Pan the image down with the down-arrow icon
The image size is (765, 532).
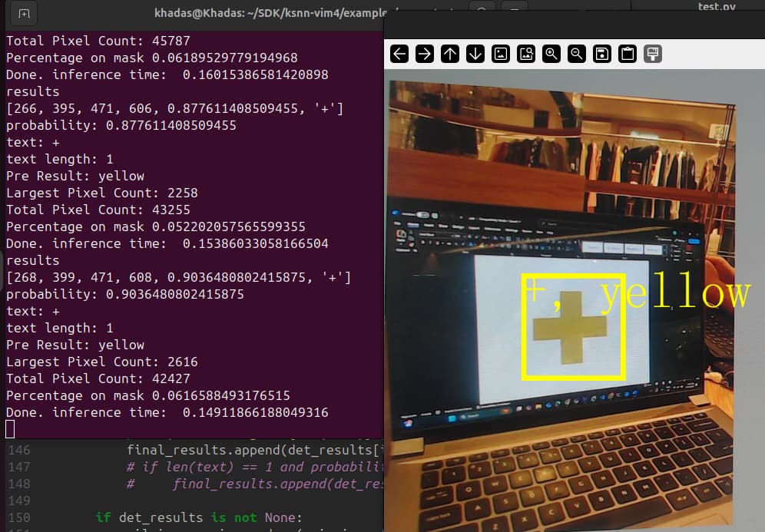[475, 54]
